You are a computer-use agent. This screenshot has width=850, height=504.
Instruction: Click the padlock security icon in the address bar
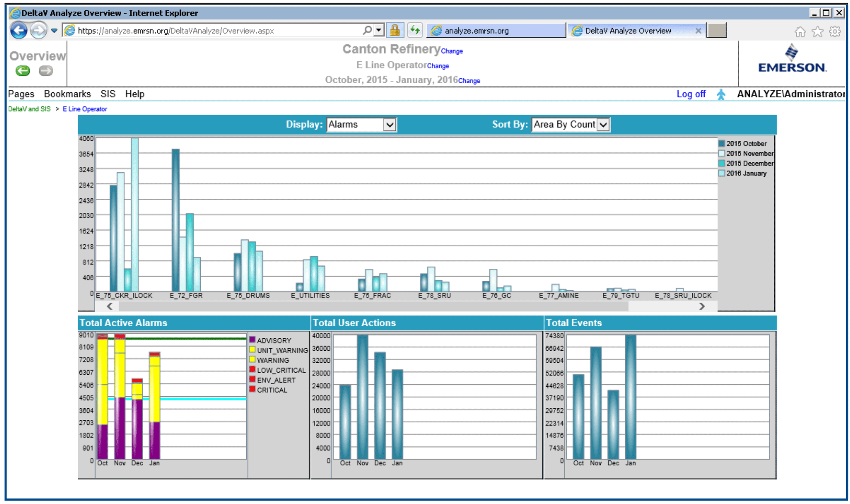click(x=396, y=30)
